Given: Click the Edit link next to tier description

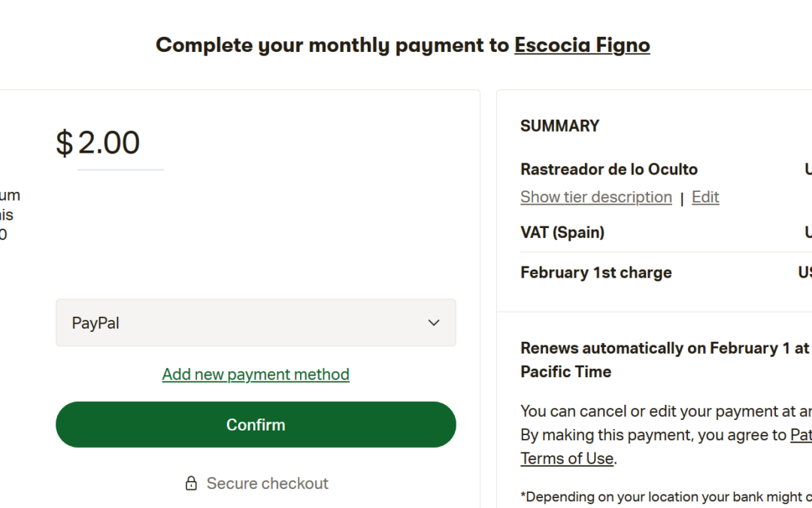Looking at the screenshot, I should point(705,197).
